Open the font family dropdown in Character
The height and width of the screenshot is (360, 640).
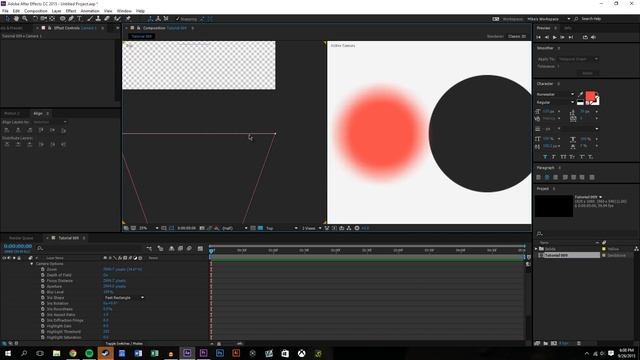(x=555, y=94)
